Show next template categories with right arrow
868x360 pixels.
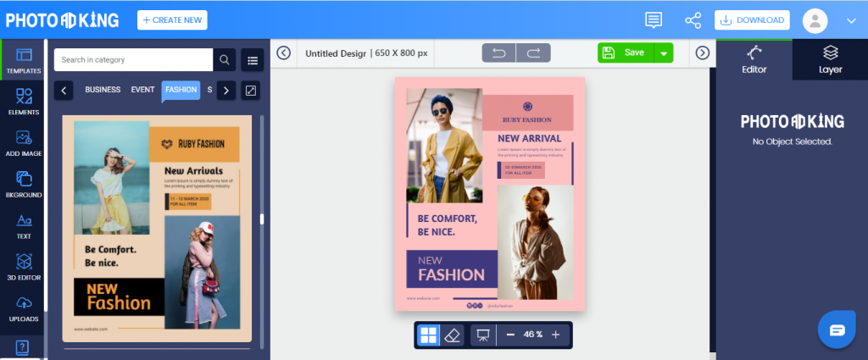pyautogui.click(x=225, y=90)
